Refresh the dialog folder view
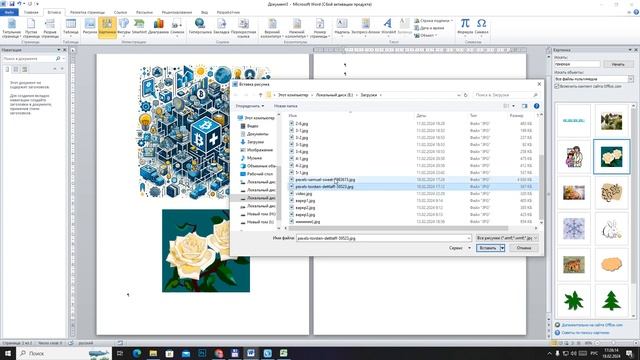Image resolution: width=640 pixels, height=360 pixels. (x=465, y=95)
